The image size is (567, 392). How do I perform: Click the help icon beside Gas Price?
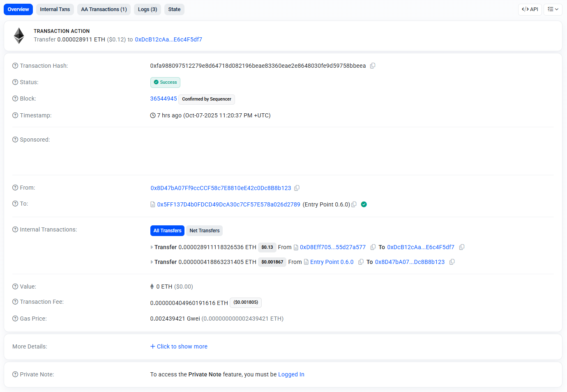coord(15,319)
